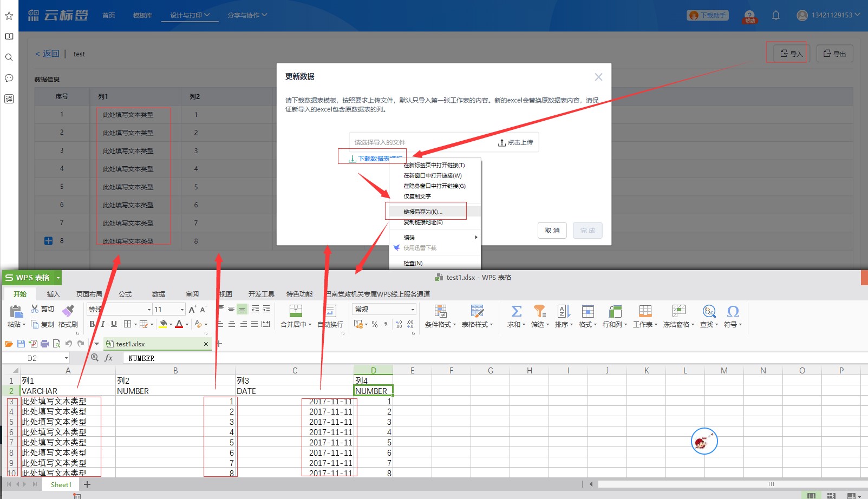This screenshot has width=868, height=499.
Task: Open the WPS 表格 application menu dropdown
Action: [58, 278]
